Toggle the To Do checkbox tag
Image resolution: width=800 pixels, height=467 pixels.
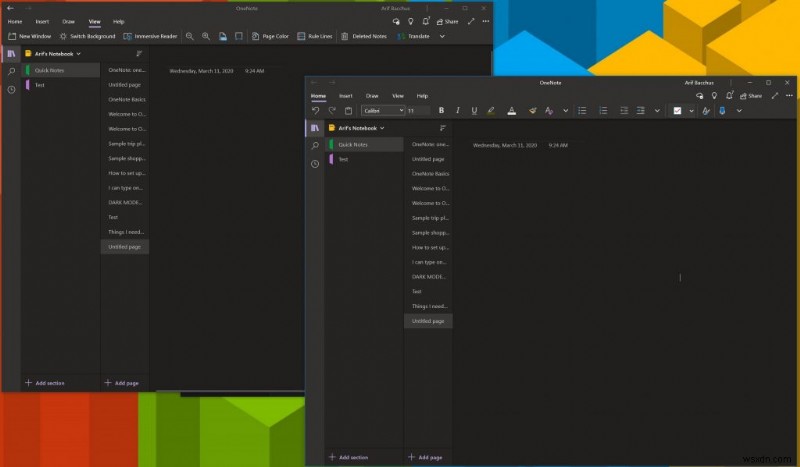677,110
